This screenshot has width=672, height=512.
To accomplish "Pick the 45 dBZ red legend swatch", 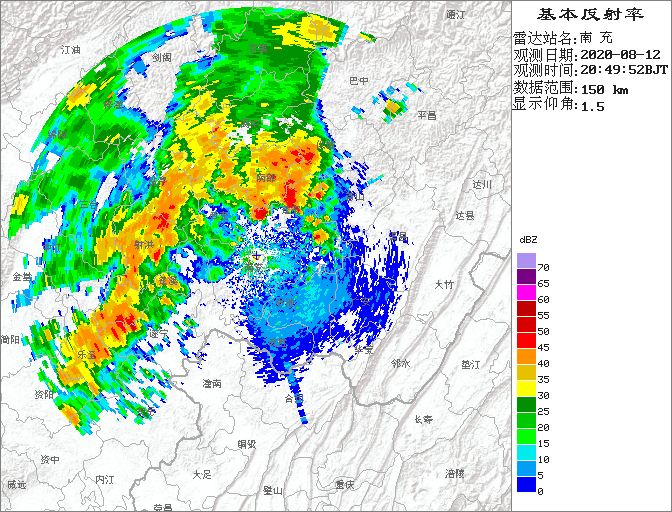I will click(x=526, y=341).
